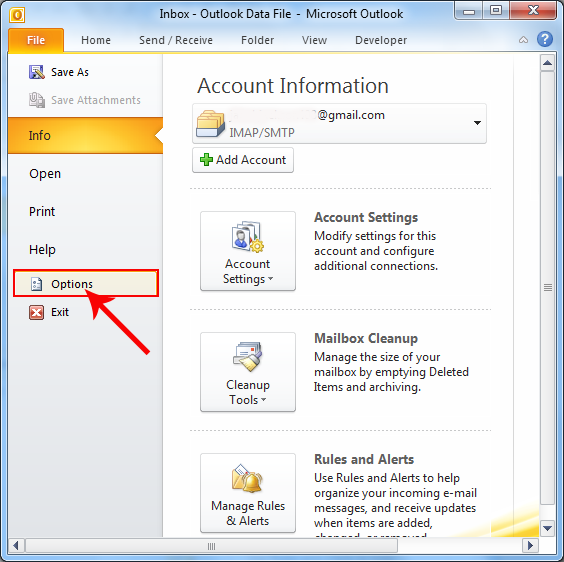The image size is (564, 562).
Task: Click the Options page icon
Action: (x=36, y=284)
